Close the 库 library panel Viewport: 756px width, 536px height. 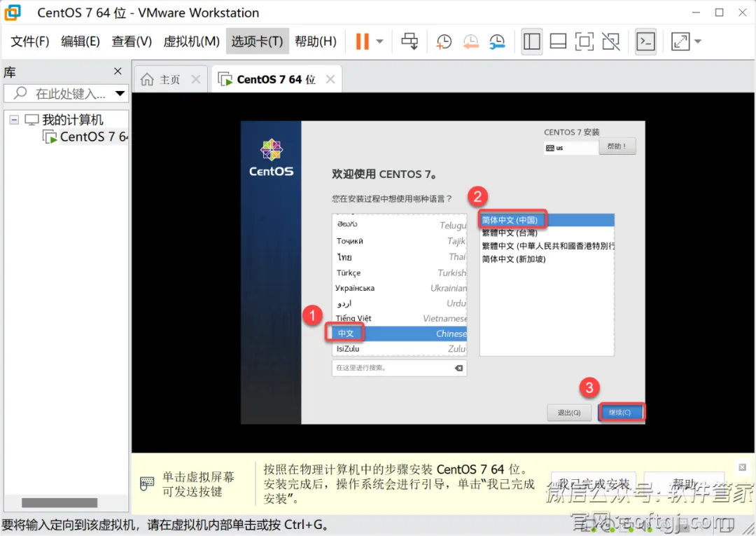118,71
